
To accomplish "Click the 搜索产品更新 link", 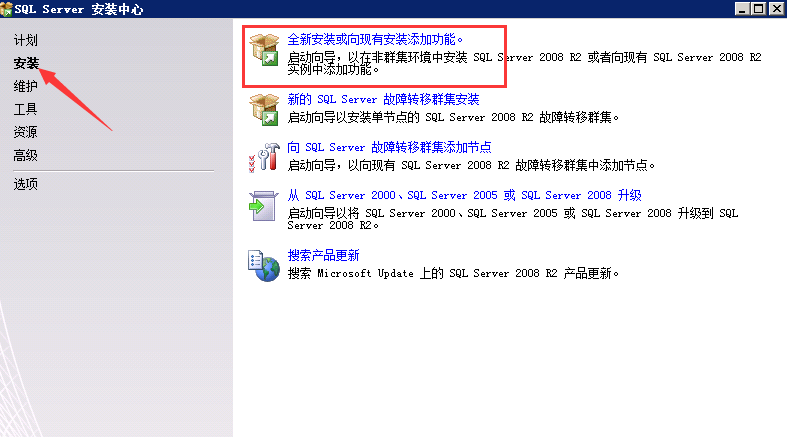I will click(x=324, y=255).
